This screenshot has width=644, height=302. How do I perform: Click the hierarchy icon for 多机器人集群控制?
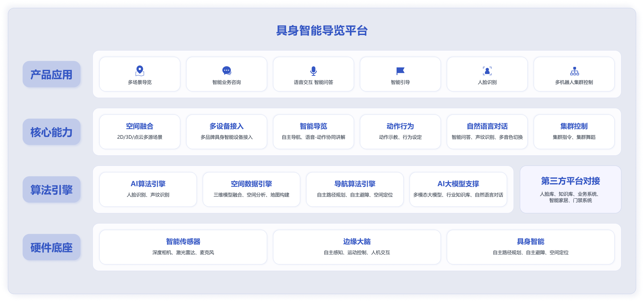click(574, 71)
